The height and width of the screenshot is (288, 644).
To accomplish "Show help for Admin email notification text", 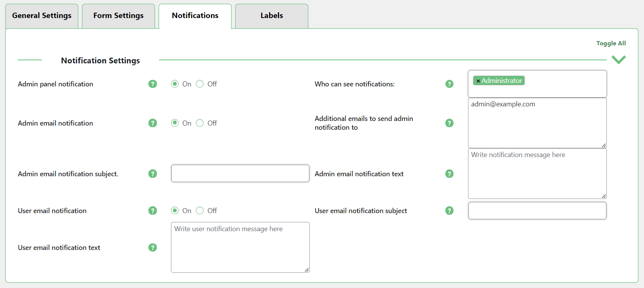I will [449, 174].
